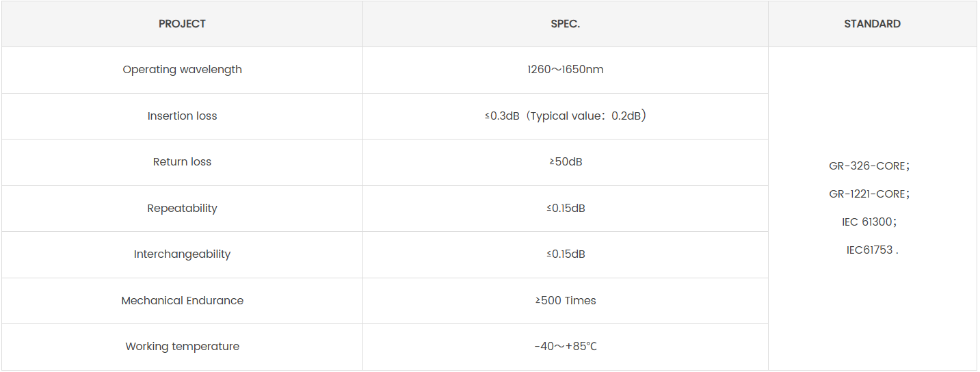This screenshot has width=980, height=372.
Task: Select the Working temperature cell
Action: click(x=182, y=347)
